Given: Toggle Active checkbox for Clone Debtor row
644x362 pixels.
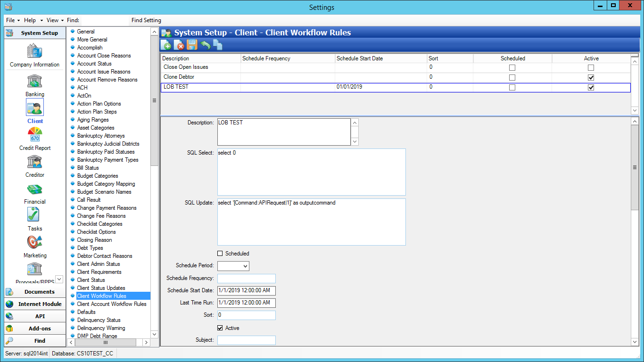Looking at the screenshot, I should (591, 78).
